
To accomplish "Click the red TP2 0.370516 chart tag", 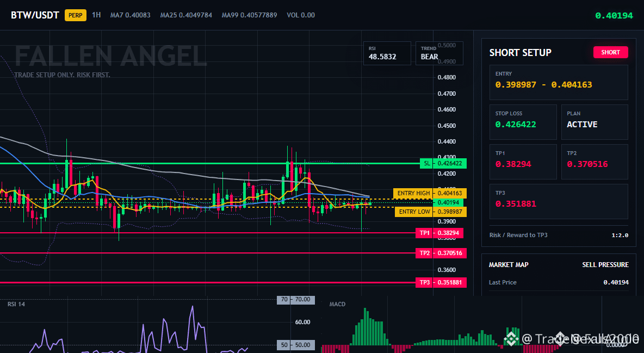I will tap(441, 253).
